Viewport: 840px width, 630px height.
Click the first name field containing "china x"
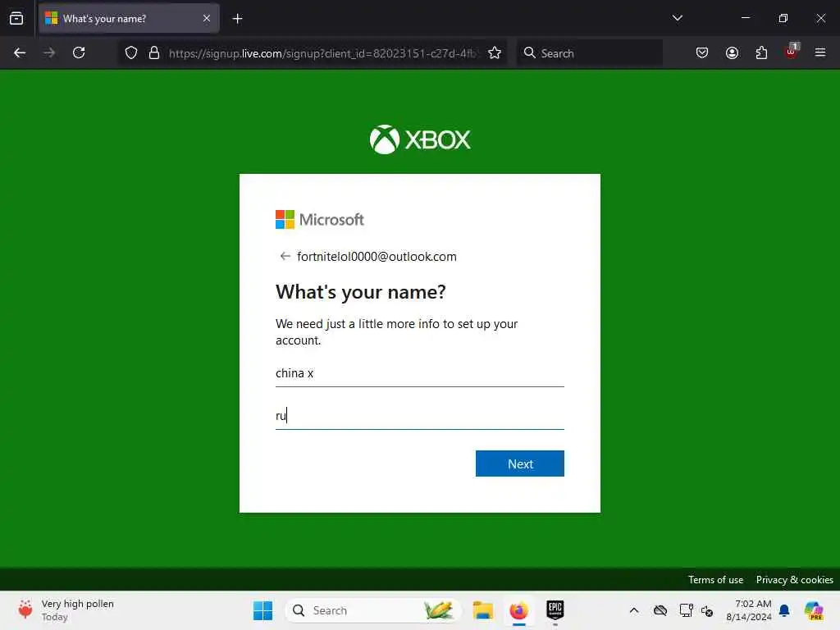coord(419,373)
